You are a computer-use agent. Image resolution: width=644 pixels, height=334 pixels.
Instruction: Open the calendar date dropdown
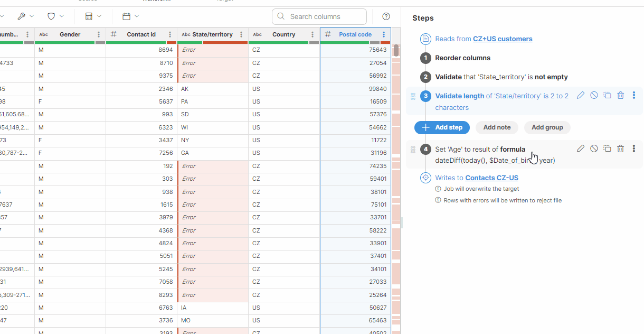pyautogui.click(x=131, y=16)
